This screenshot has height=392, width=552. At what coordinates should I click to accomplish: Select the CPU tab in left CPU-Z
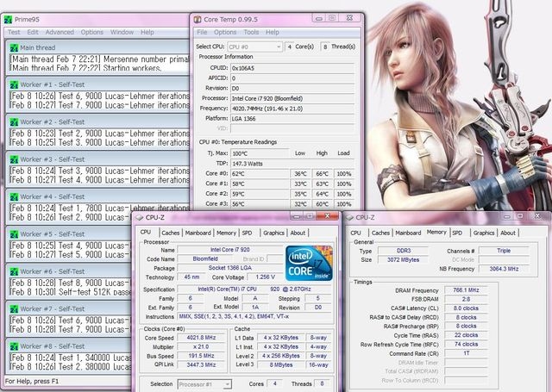pyautogui.click(x=146, y=232)
